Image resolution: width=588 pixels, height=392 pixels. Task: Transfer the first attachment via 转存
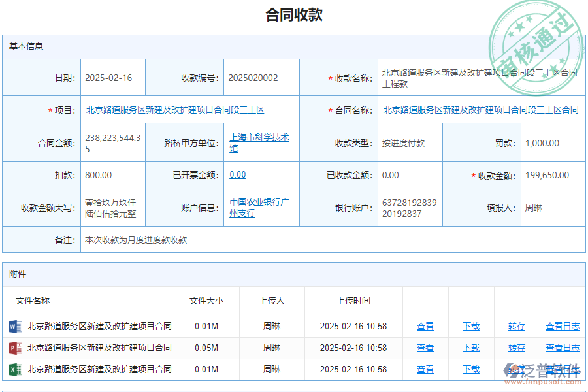(516, 326)
